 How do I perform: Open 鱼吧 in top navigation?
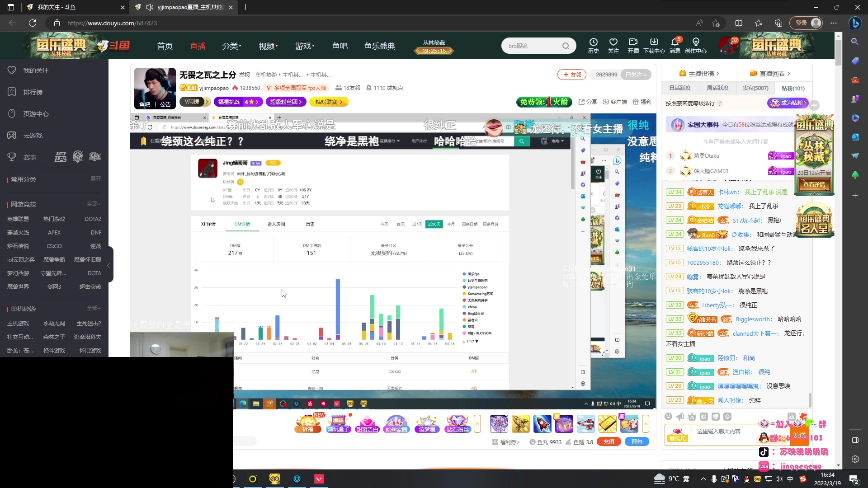(x=340, y=46)
